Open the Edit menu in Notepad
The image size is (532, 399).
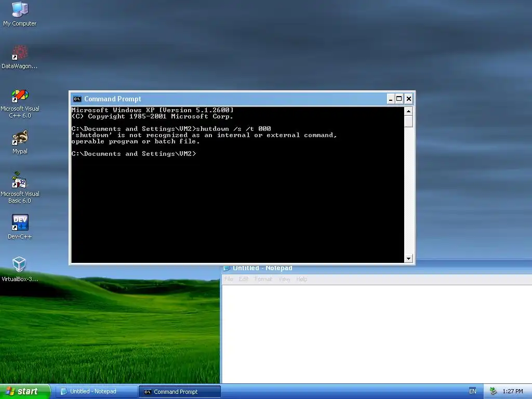tap(244, 279)
